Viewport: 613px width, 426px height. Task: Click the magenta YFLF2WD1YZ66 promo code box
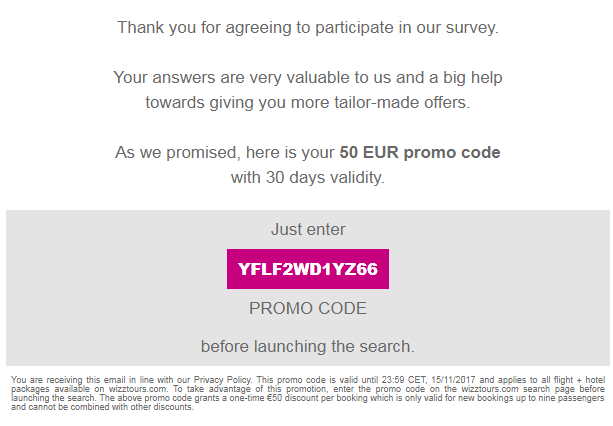308,269
